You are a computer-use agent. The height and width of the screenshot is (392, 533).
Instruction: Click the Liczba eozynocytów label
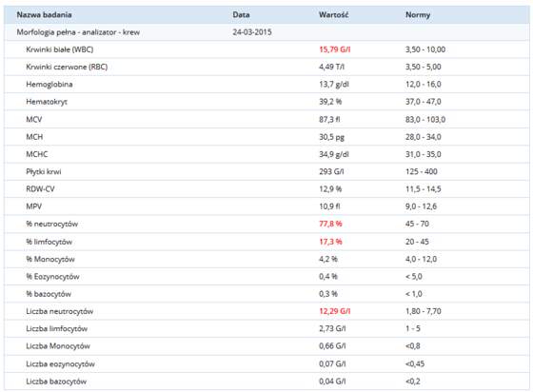coord(60,363)
